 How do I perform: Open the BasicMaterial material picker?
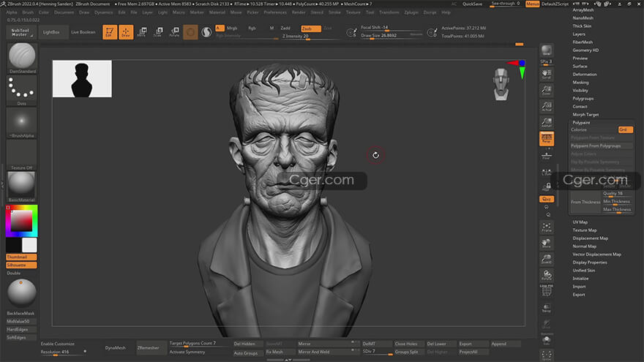coord(22,186)
